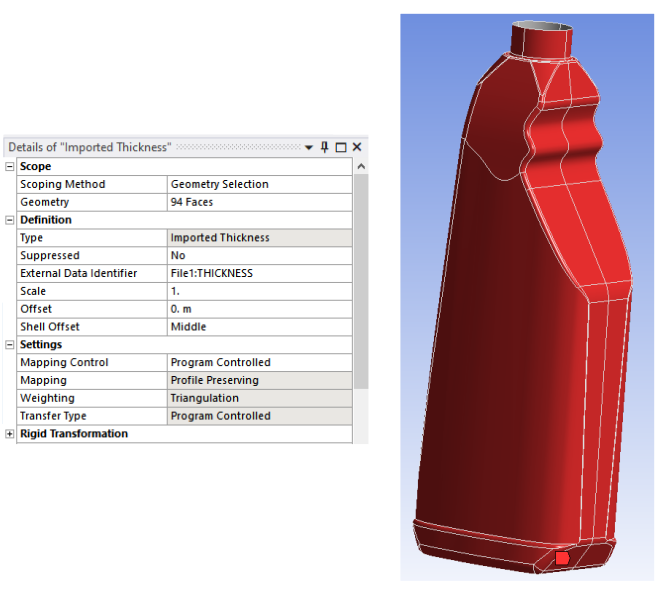Click the bottle neck opening in viewport
662x589 pixels.
[x=542, y=27]
